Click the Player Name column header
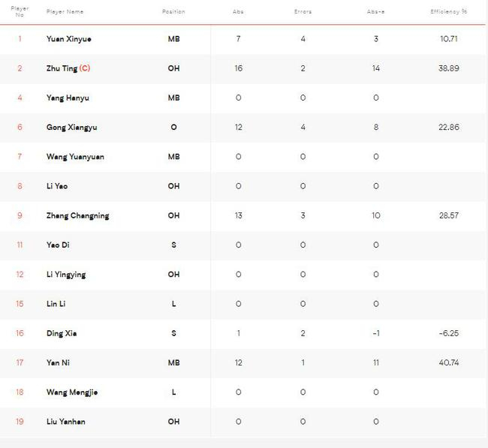 click(x=65, y=12)
